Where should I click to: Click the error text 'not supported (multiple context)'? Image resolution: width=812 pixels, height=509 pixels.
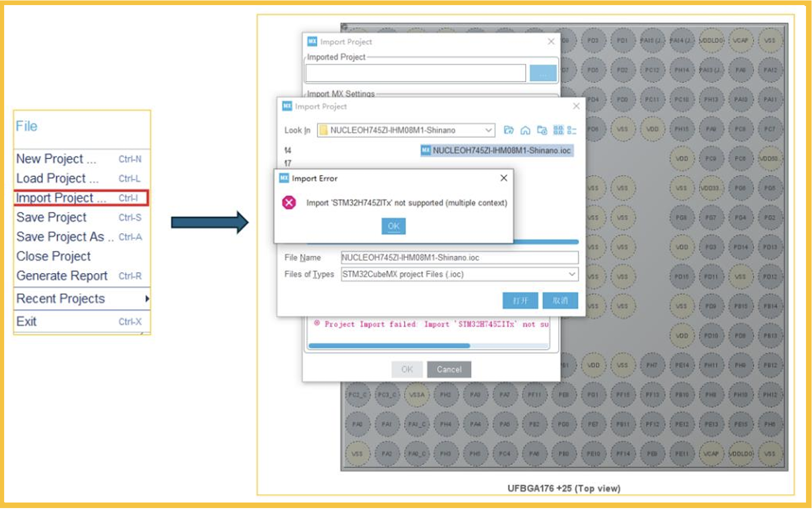tap(451, 203)
